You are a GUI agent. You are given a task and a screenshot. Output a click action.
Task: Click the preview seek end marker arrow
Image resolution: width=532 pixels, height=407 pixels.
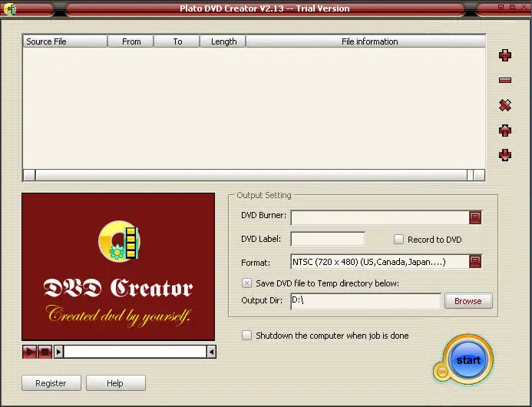(211, 352)
